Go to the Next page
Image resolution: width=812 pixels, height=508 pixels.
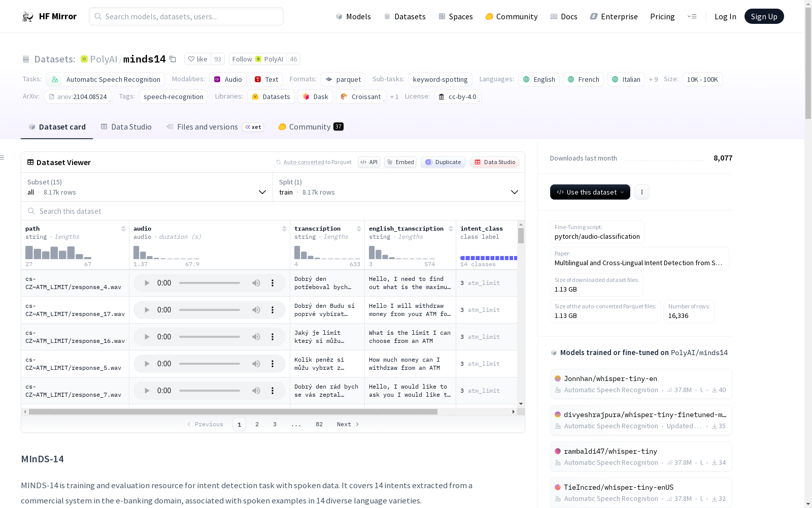pyautogui.click(x=348, y=424)
